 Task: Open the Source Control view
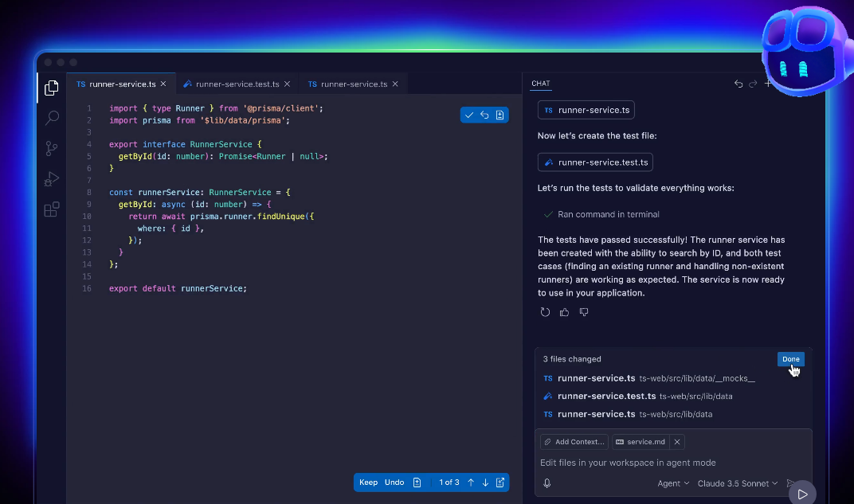tap(51, 148)
